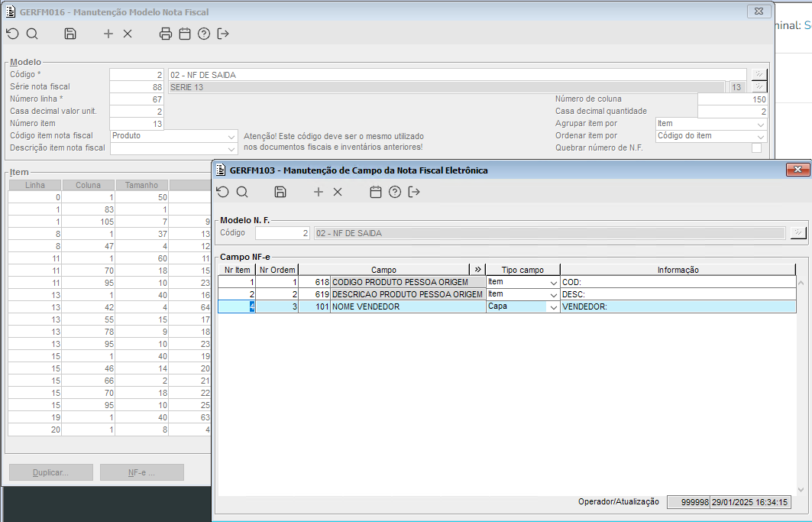Open the Descrição item nota fiscal dropdown
The image size is (812, 522).
[x=231, y=149]
